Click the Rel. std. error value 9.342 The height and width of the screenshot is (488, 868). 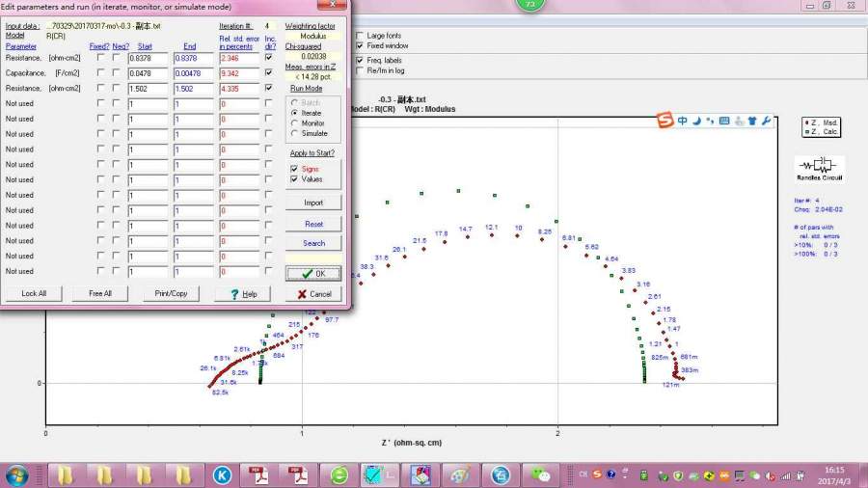coord(239,73)
